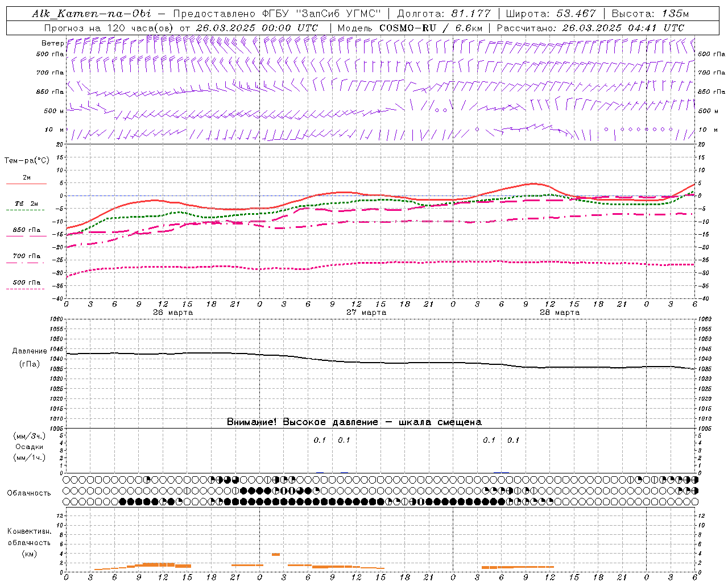728x582 pixels.
Task: Click the 'Облачность' cloud cover label
Action: click(29, 493)
